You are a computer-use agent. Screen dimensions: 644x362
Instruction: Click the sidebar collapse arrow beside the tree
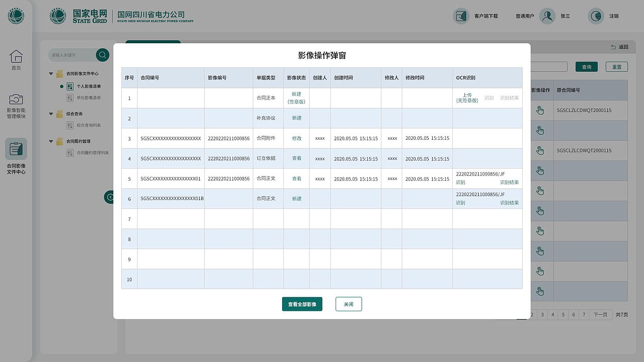(109, 197)
